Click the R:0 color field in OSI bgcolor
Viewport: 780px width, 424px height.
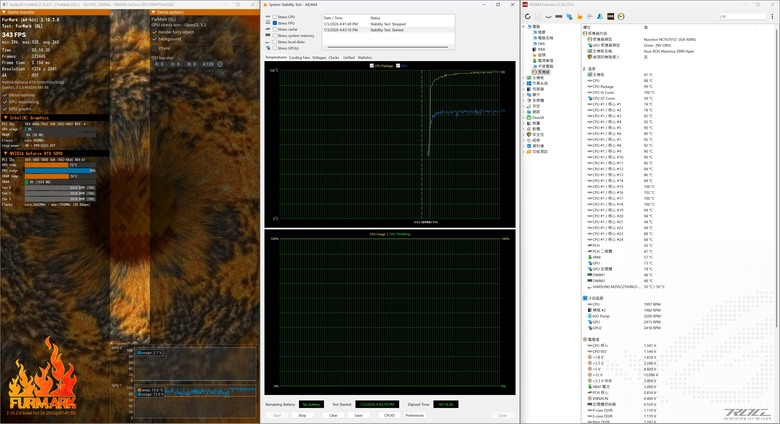pyautogui.click(x=159, y=64)
